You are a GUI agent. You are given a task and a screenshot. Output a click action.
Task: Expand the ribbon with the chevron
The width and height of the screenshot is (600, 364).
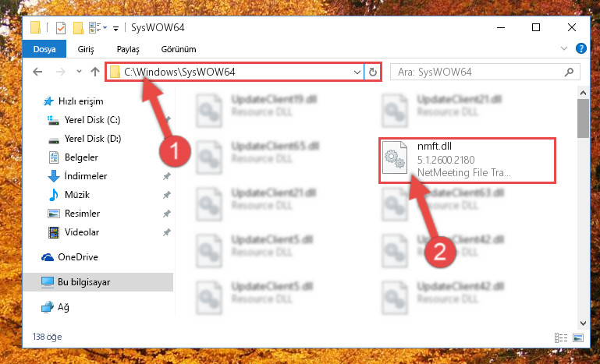pyautogui.click(x=563, y=48)
